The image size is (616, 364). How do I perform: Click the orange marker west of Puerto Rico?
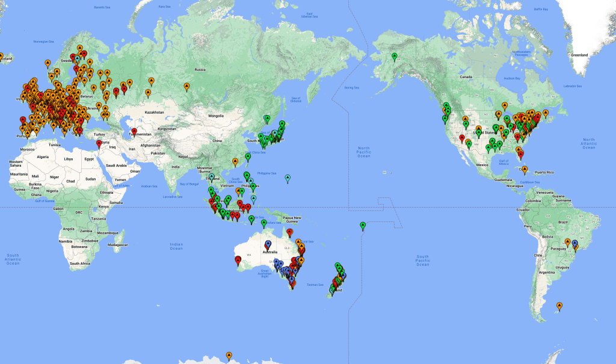525,170
